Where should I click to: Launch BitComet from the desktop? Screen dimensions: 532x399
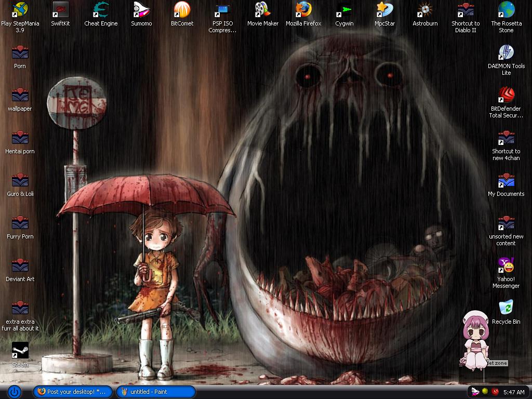coord(182,10)
